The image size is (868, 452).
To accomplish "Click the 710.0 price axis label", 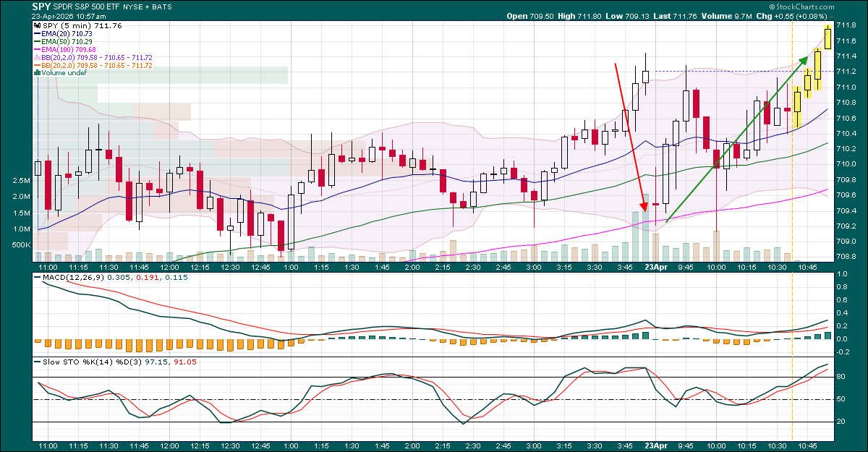I will point(846,164).
